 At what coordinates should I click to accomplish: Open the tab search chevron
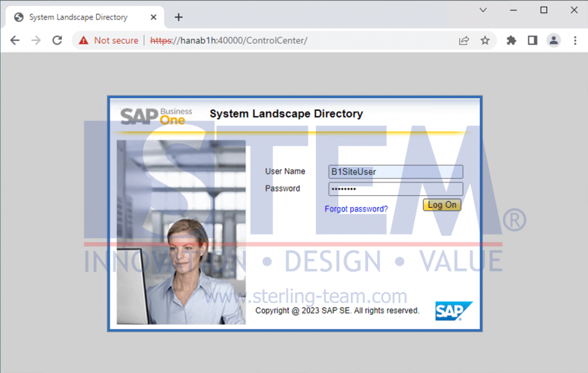[483, 10]
